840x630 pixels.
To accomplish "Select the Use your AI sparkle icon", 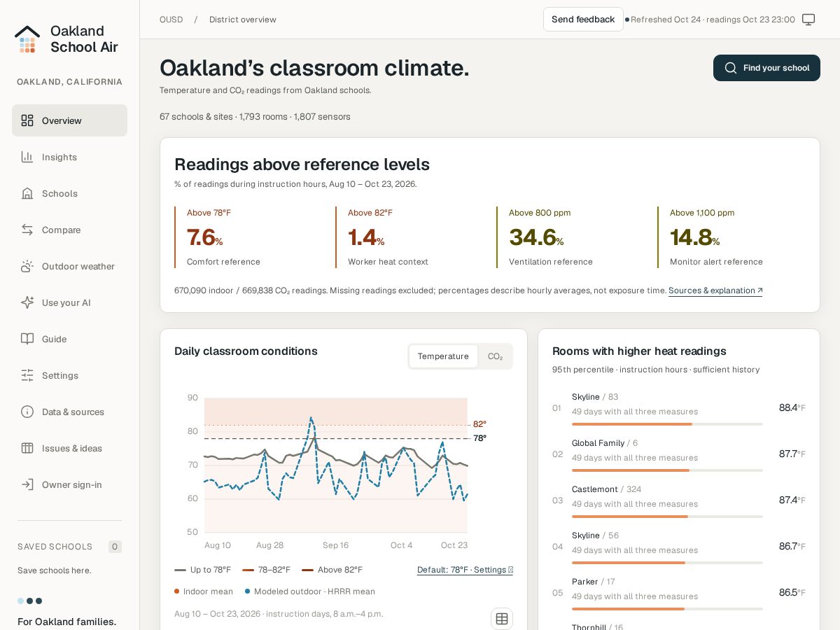I will pos(27,302).
